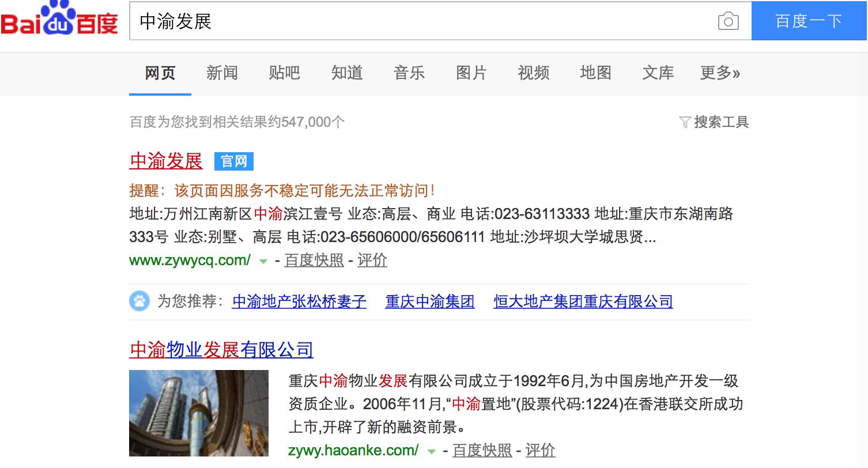The image size is (868, 468).
Task: Open the 音乐 tab
Action: 409,73
